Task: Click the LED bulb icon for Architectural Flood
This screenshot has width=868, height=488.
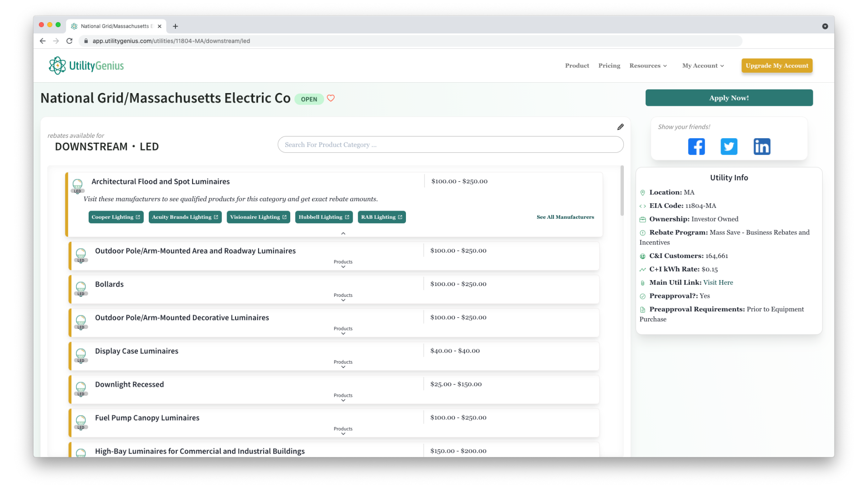Action: (x=78, y=186)
